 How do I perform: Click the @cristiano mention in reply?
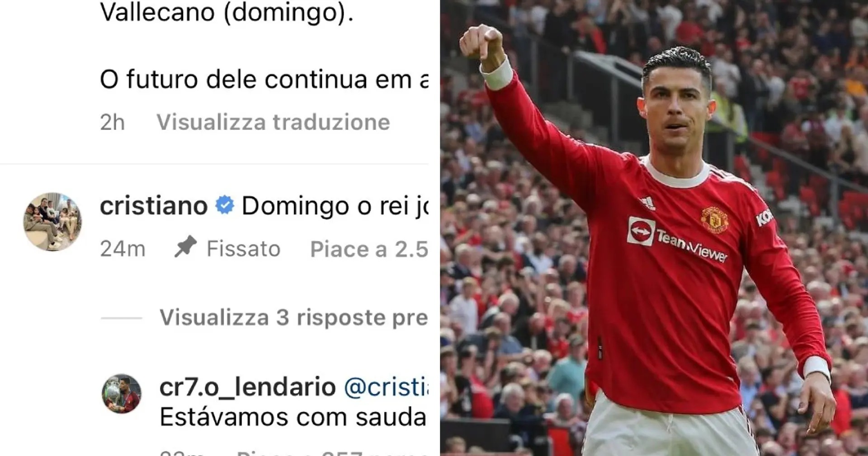point(386,387)
